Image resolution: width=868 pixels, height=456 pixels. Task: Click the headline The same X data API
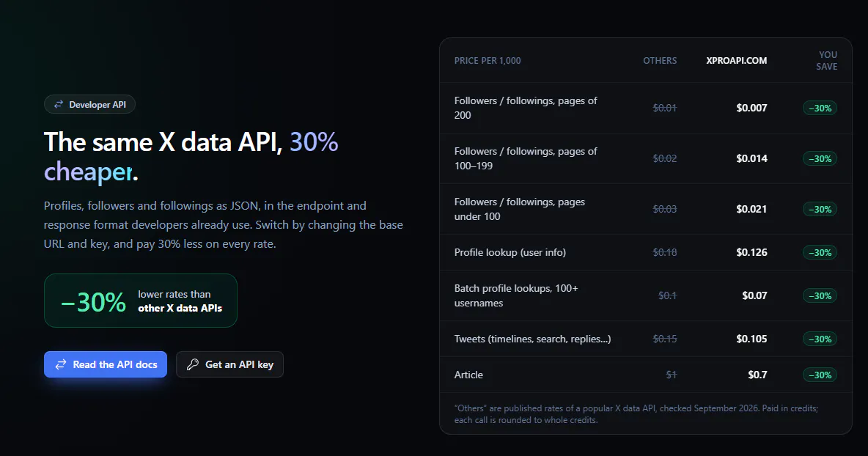click(191, 157)
